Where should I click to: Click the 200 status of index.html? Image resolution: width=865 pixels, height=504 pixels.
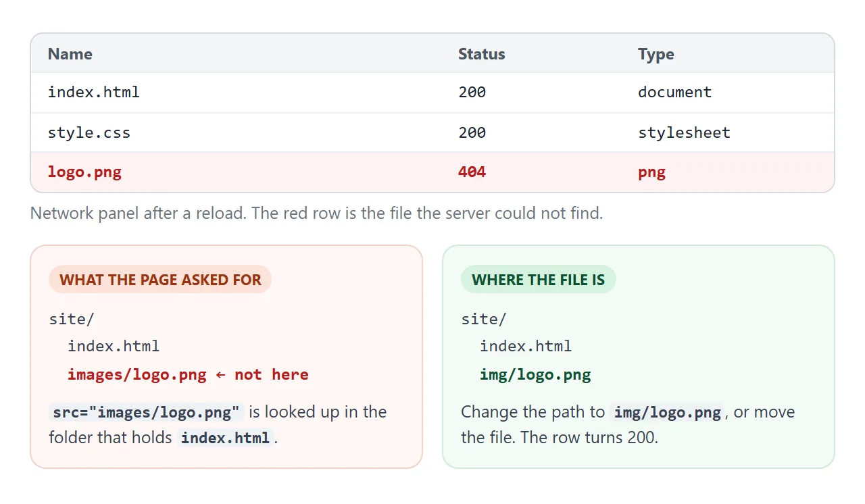pyautogui.click(x=472, y=92)
